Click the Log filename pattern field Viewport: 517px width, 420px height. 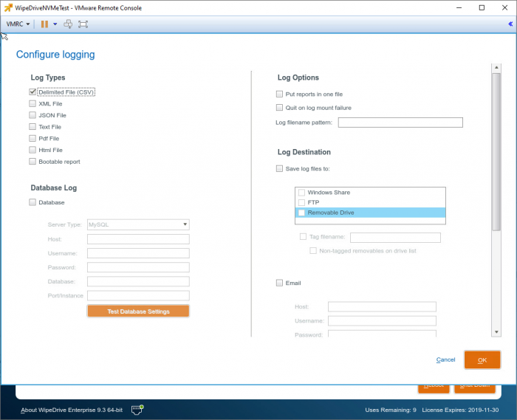tap(400, 123)
